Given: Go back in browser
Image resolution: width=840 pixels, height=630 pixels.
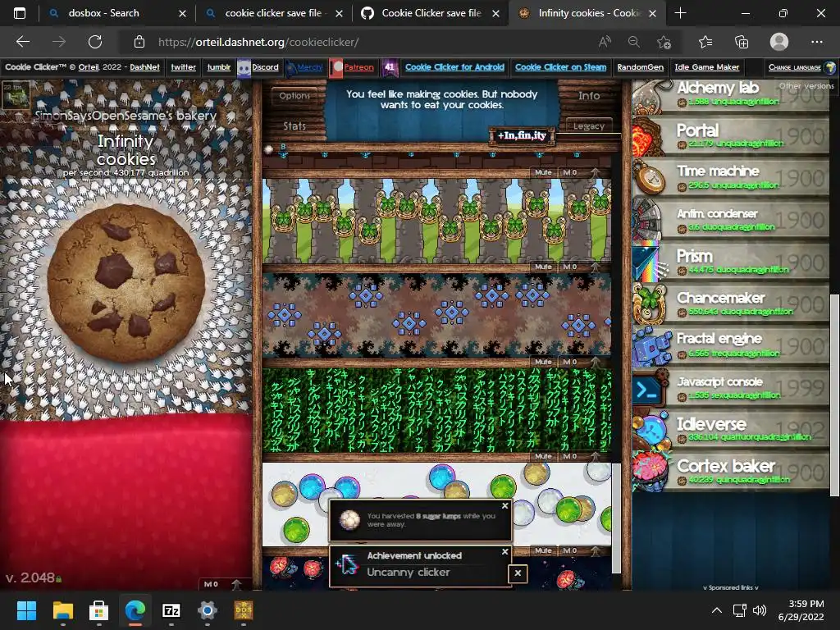Looking at the screenshot, I should click(x=23, y=42).
